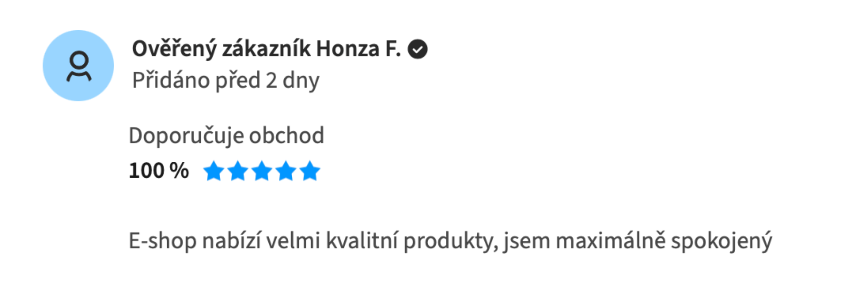Click the "100 %" rating value
The height and width of the screenshot is (287, 868).
[x=159, y=171]
